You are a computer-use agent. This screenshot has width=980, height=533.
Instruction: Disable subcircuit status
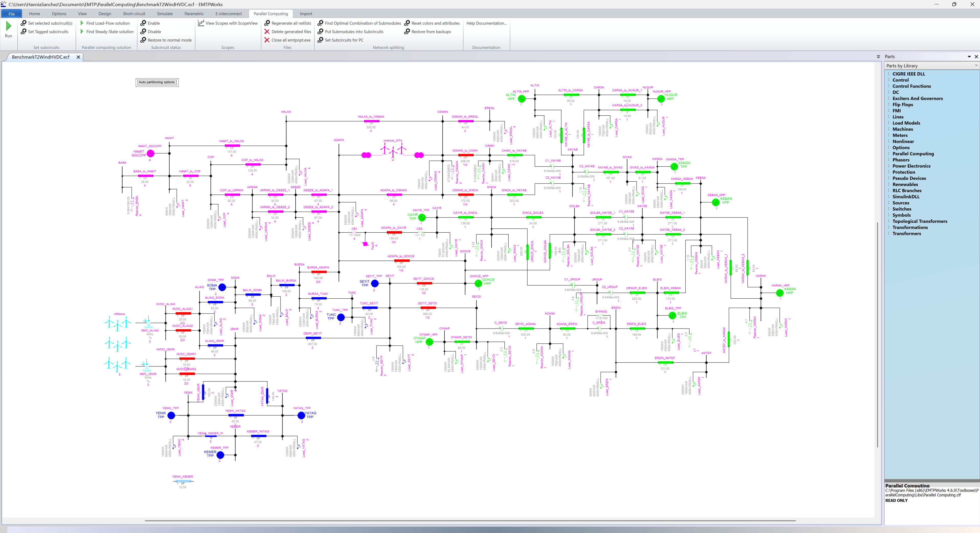click(x=154, y=31)
